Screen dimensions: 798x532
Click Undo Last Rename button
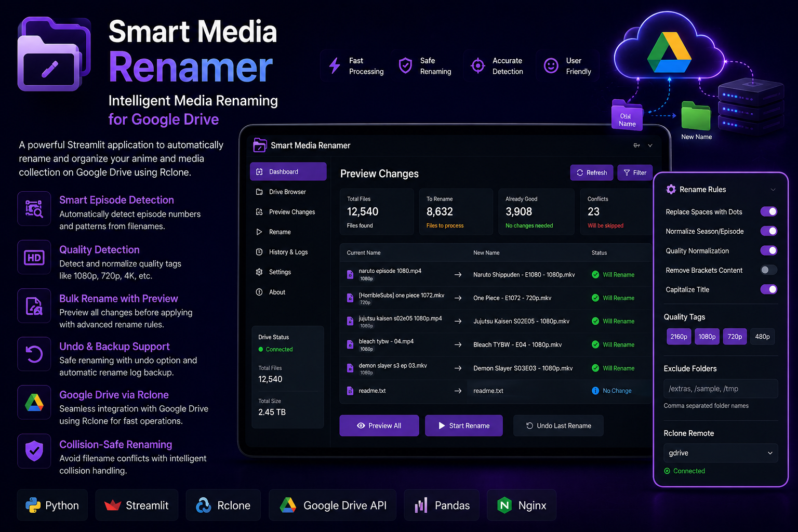[x=558, y=425]
